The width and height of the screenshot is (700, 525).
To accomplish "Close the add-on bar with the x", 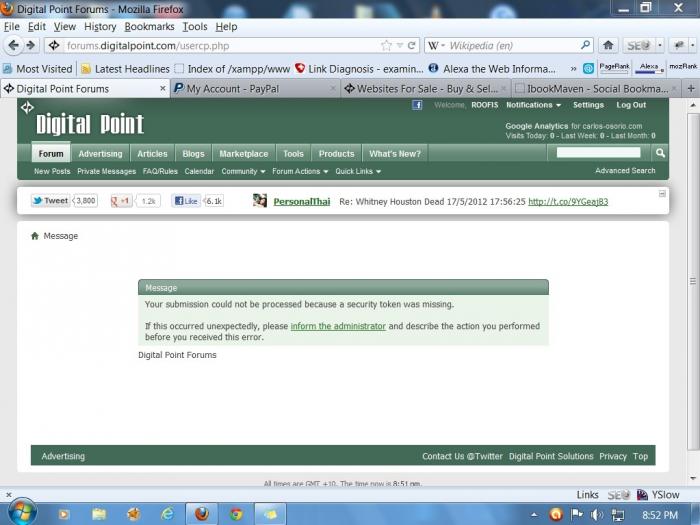I will pos(8,495).
